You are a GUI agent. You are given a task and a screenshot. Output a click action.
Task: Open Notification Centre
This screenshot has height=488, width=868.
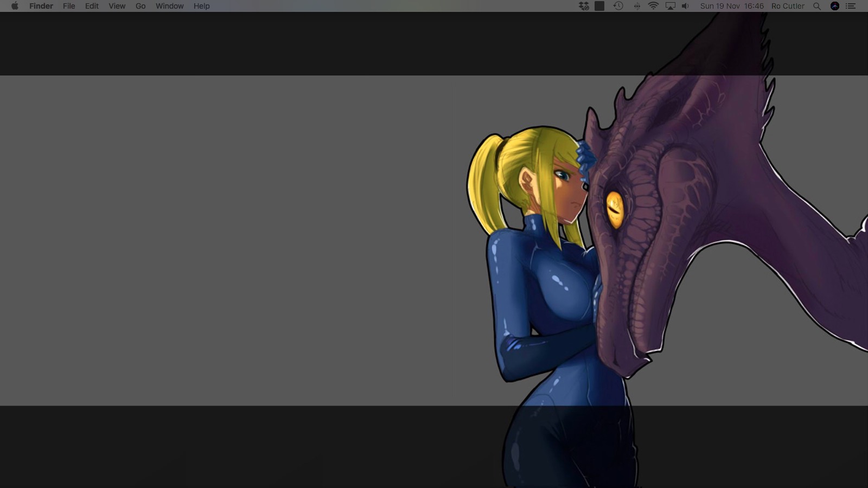coord(851,6)
